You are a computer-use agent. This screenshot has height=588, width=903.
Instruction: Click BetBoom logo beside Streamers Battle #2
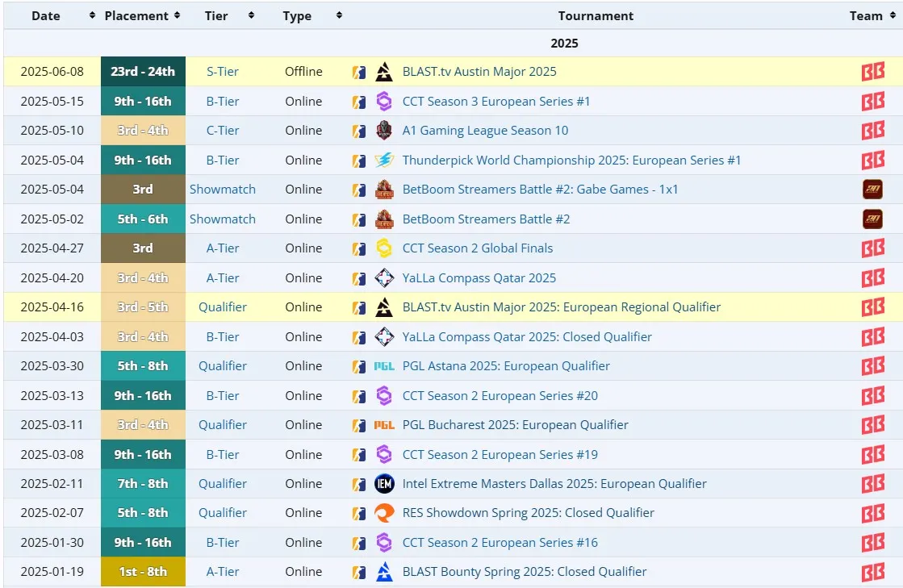[384, 219]
